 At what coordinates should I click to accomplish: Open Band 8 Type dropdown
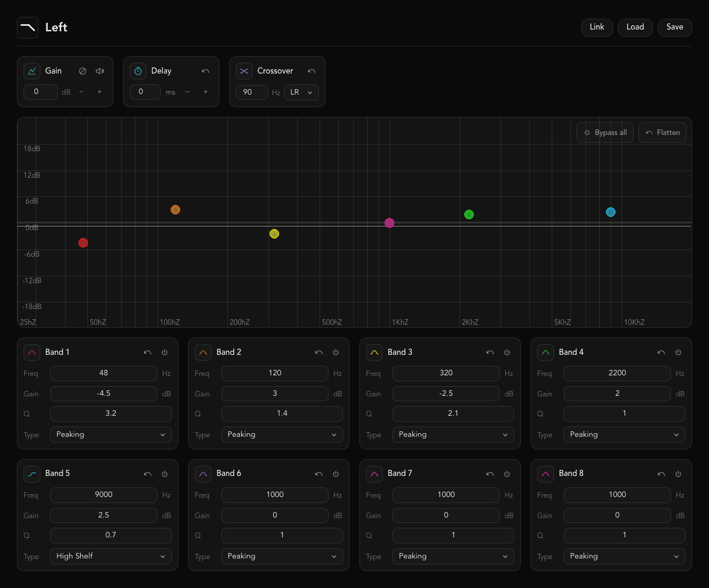625,556
